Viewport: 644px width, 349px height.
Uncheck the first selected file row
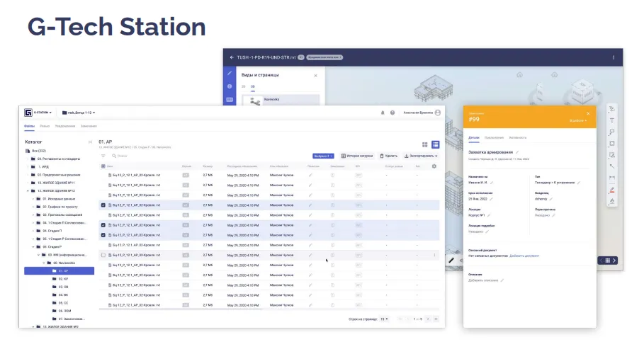103,205
